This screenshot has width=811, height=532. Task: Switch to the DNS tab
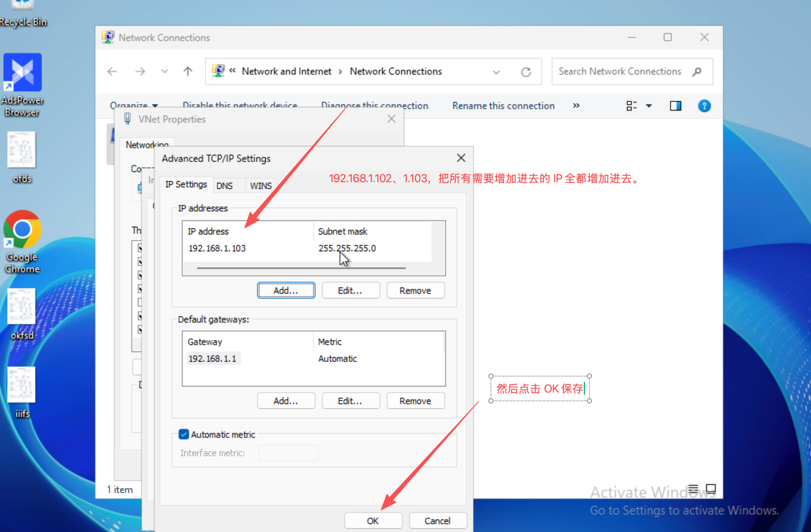point(224,186)
